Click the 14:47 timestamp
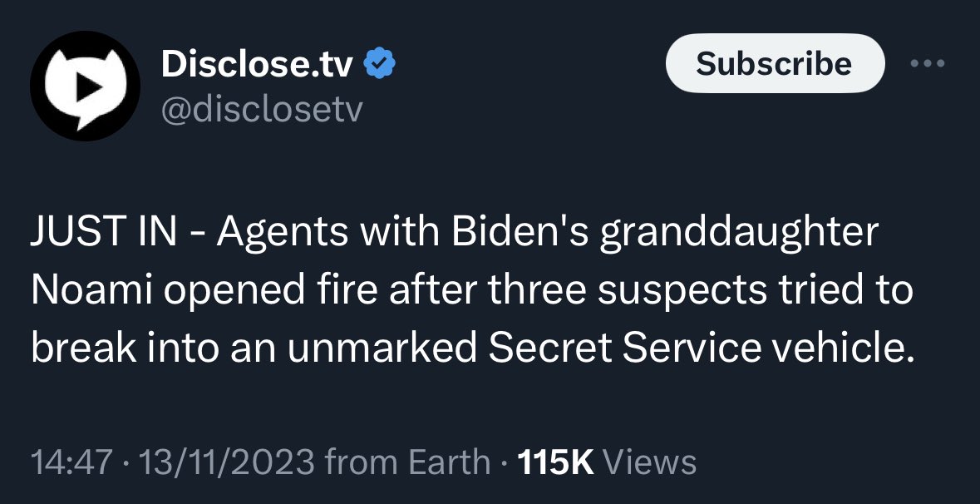The width and height of the screenshot is (980, 504). point(71,462)
